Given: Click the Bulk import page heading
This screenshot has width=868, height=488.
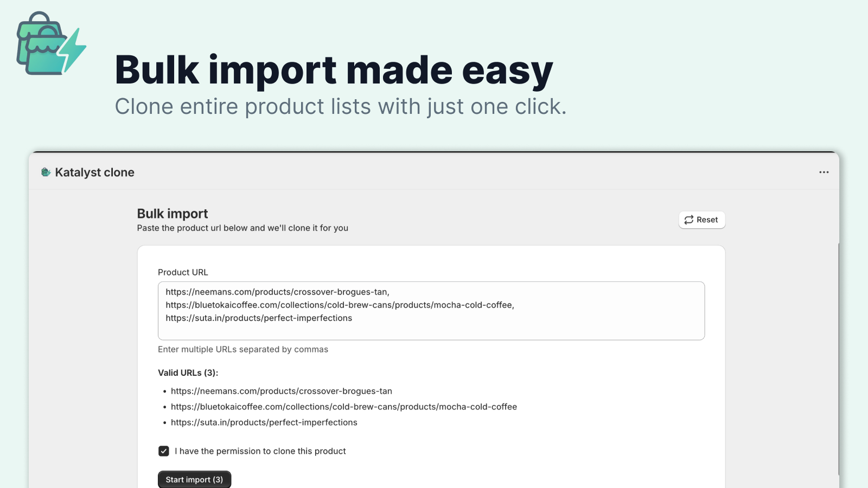Looking at the screenshot, I should 173,214.
